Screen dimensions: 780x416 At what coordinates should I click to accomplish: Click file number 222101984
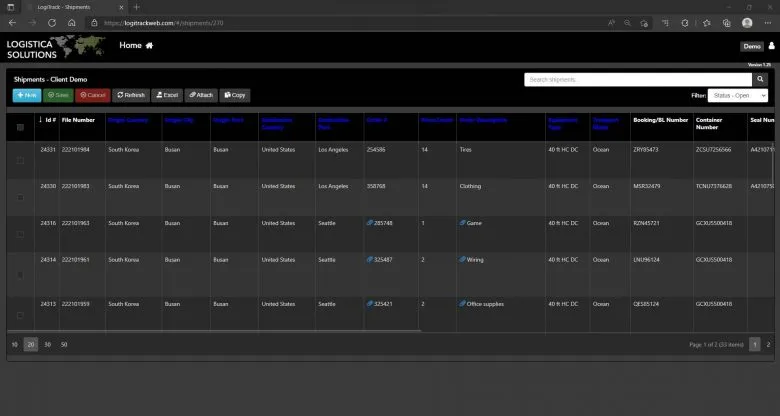76,149
